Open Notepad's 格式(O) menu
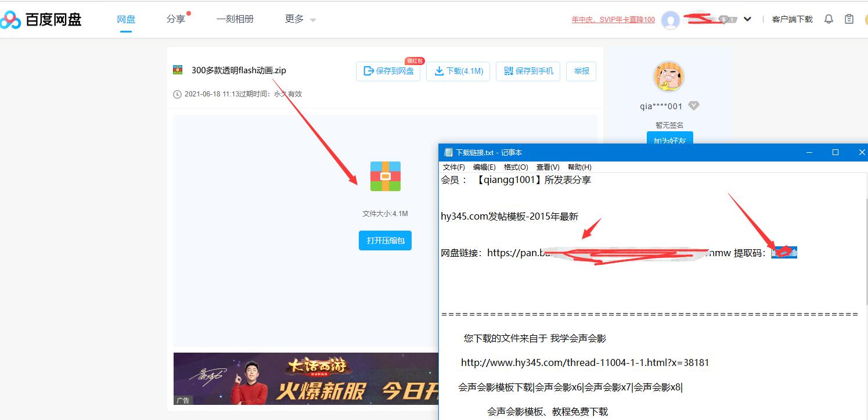The image size is (868, 420). (x=516, y=167)
